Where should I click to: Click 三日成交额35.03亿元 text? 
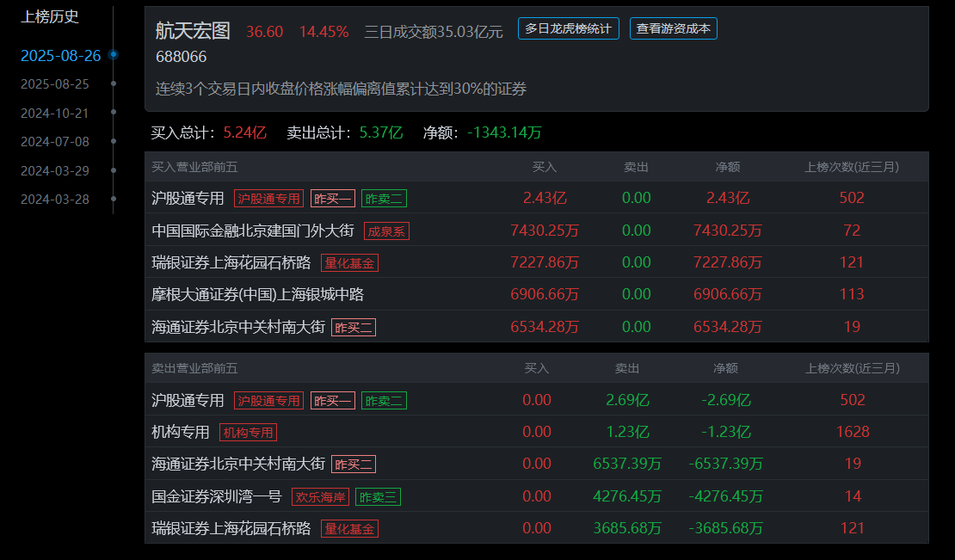[x=433, y=32]
